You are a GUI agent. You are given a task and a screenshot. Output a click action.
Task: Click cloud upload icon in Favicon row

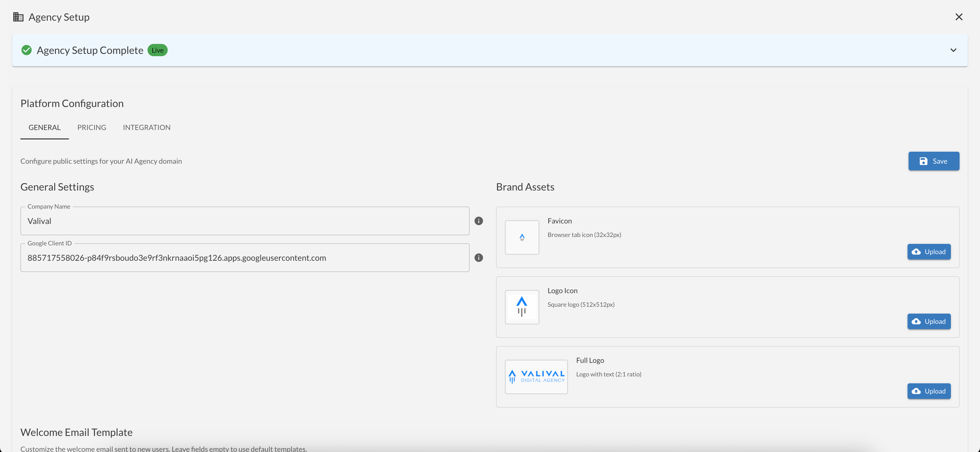click(916, 252)
